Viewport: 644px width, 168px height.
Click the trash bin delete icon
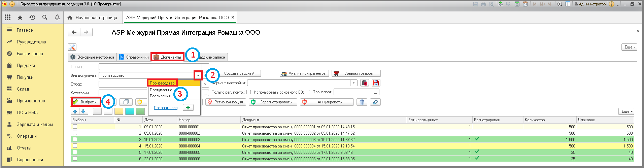tap(362, 102)
